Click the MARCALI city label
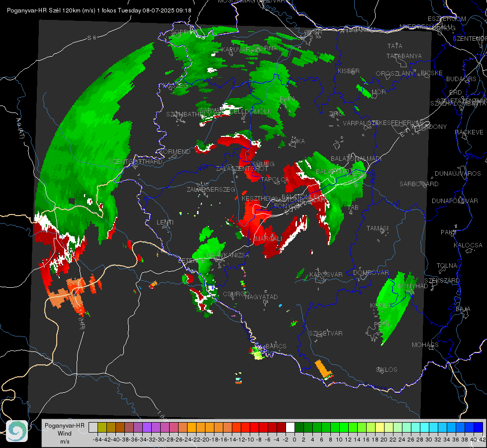Viewport: 487px width, 448px height. [268, 238]
